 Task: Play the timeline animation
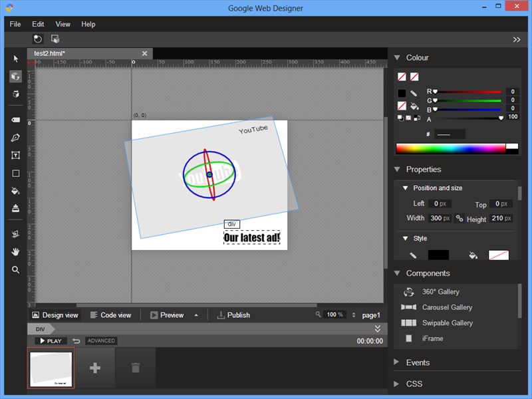[51, 341]
